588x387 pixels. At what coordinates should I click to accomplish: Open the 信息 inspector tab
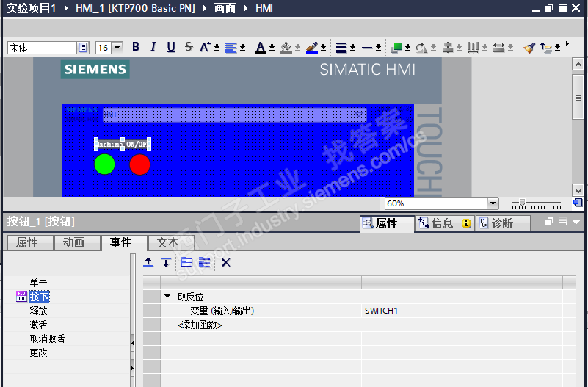pos(445,223)
